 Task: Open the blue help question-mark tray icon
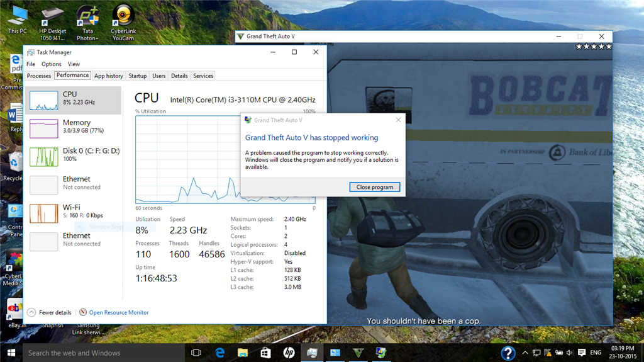(x=508, y=353)
